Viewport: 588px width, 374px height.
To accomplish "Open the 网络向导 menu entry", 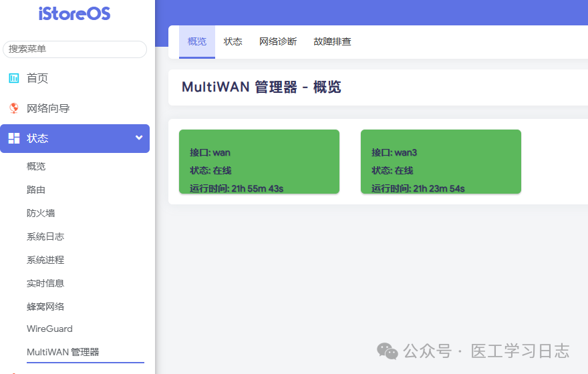I will (x=48, y=108).
